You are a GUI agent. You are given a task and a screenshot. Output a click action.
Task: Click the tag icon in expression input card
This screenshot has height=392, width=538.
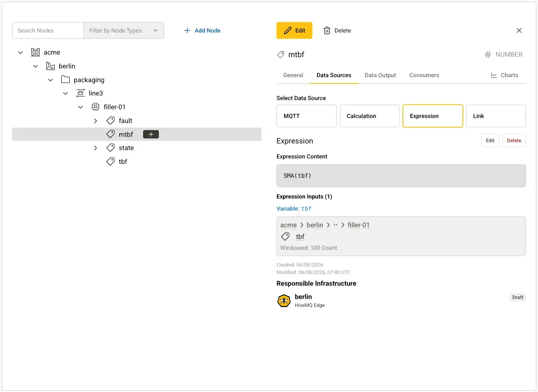(x=285, y=236)
